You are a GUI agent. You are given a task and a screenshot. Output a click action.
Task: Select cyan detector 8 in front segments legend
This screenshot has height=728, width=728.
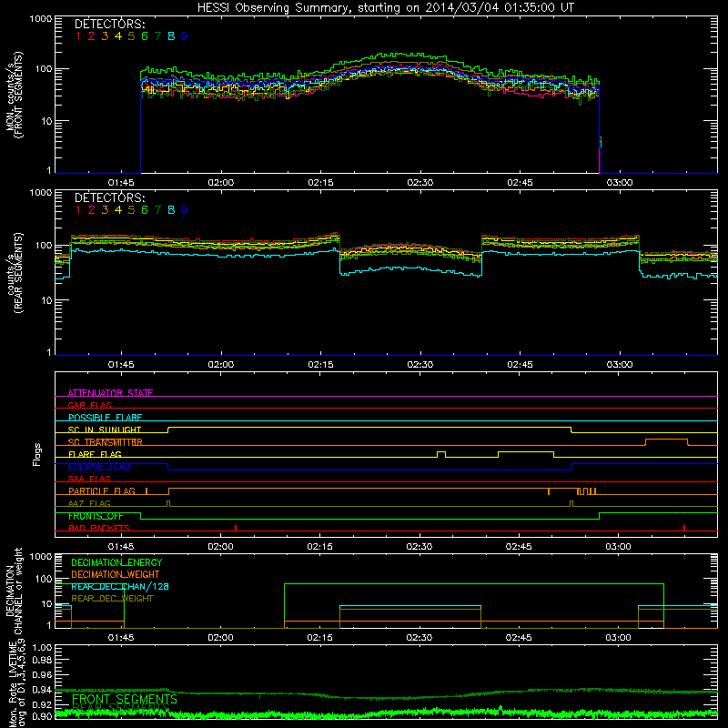click(171, 36)
